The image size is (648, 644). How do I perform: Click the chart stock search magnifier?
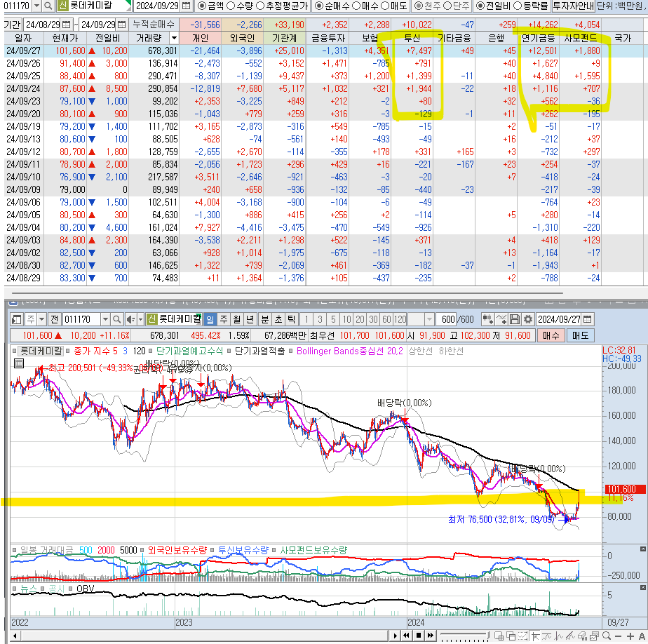tap(117, 319)
